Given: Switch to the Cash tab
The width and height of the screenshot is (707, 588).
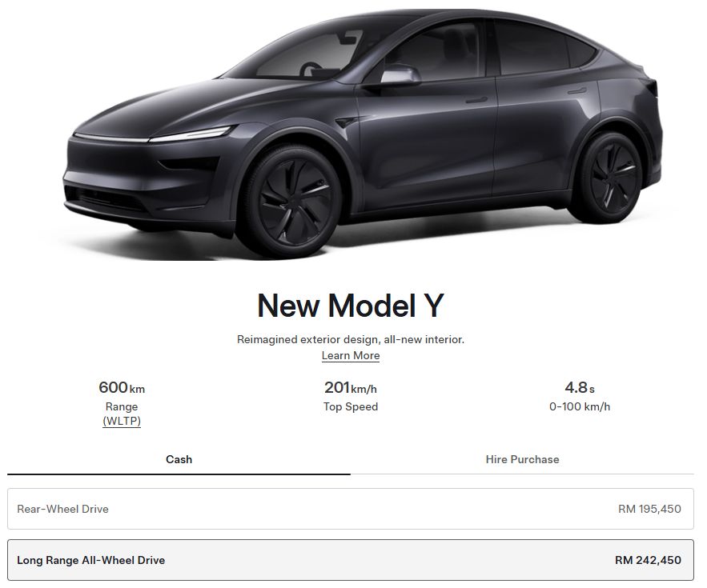Looking at the screenshot, I should point(179,459).
